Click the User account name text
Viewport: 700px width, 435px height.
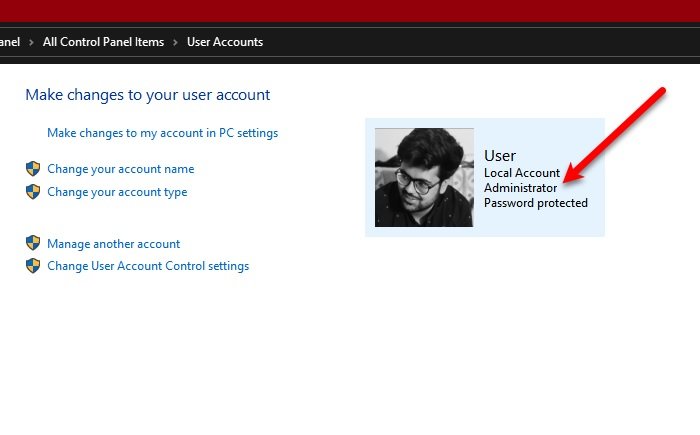coord(500,156)
